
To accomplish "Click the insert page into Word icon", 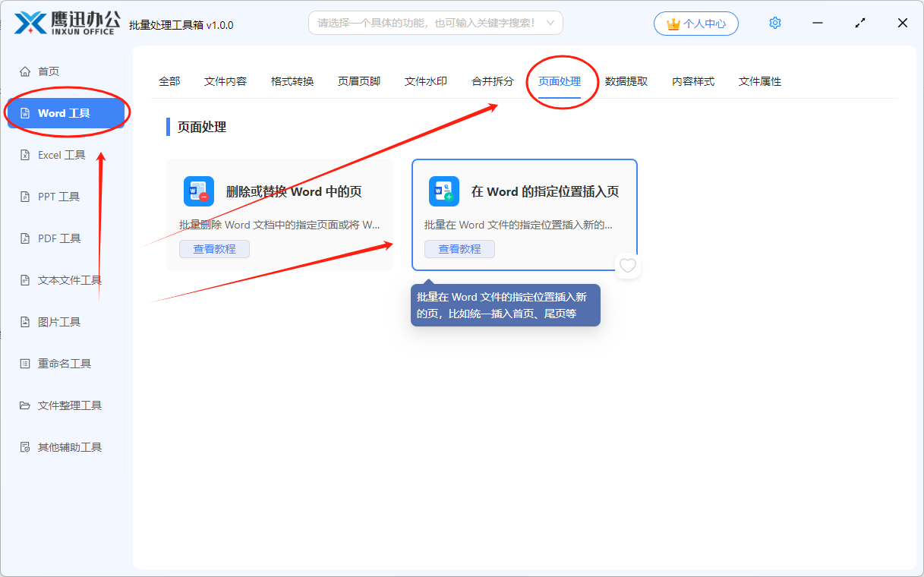I will click(444, 191).
